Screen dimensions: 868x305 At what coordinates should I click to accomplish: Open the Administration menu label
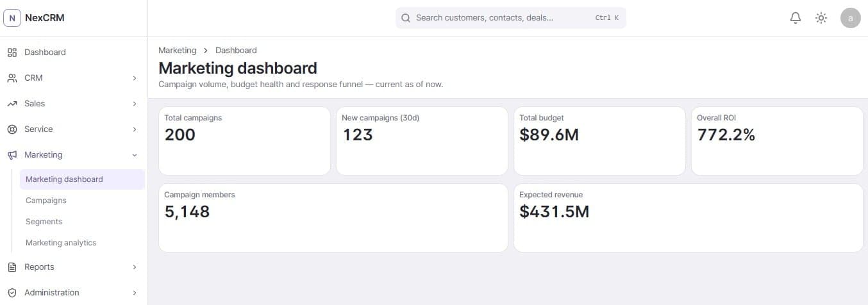click(x=52, y=293)
